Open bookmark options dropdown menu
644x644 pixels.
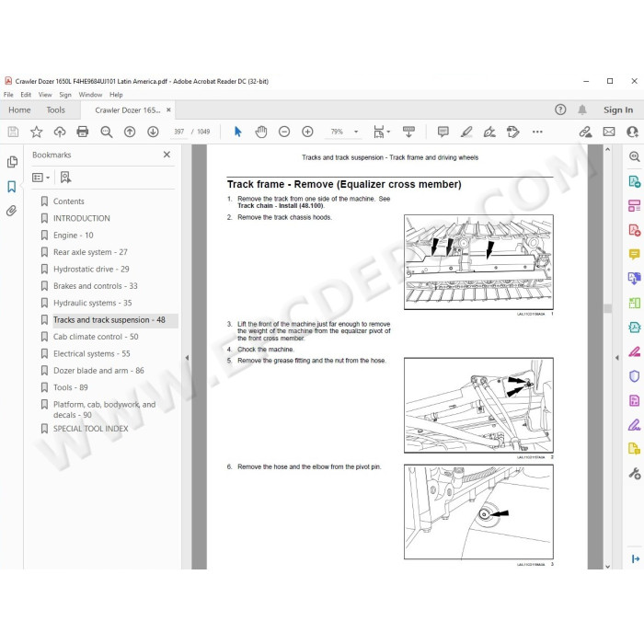[x=41, y=178]
